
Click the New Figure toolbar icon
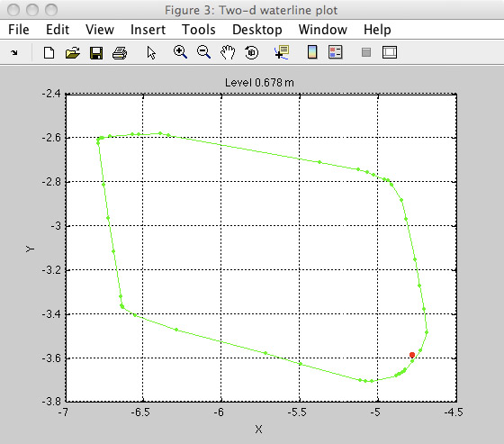(49, 52)
